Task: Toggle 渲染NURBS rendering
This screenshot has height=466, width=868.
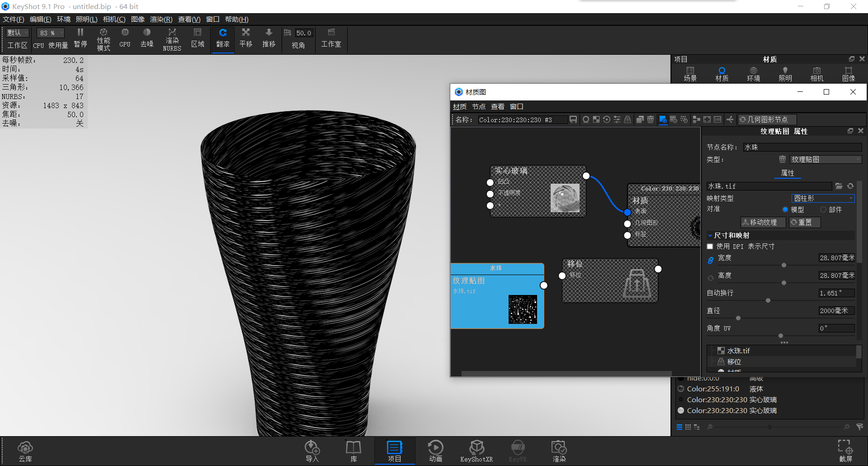Action: click(x=172, y=38)
